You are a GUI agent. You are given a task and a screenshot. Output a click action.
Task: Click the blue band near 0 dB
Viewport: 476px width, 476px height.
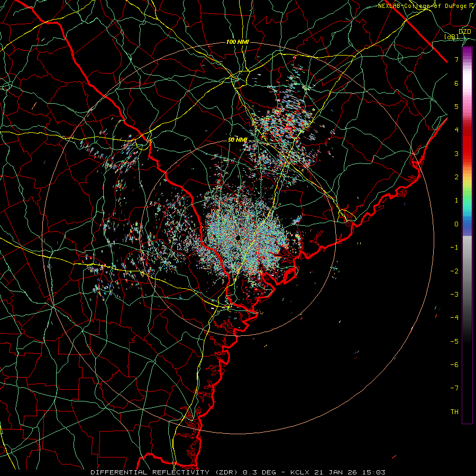coord(467,226)
